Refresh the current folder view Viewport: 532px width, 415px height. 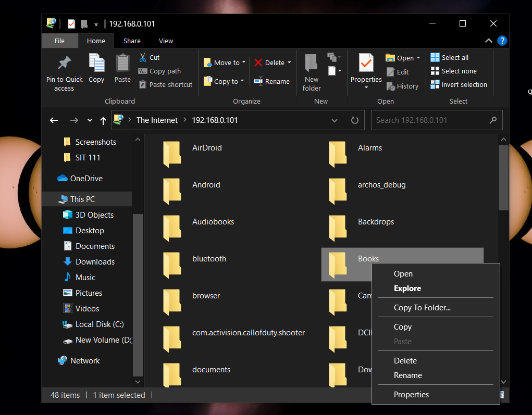pyautogui.click(x=354, y=120)
